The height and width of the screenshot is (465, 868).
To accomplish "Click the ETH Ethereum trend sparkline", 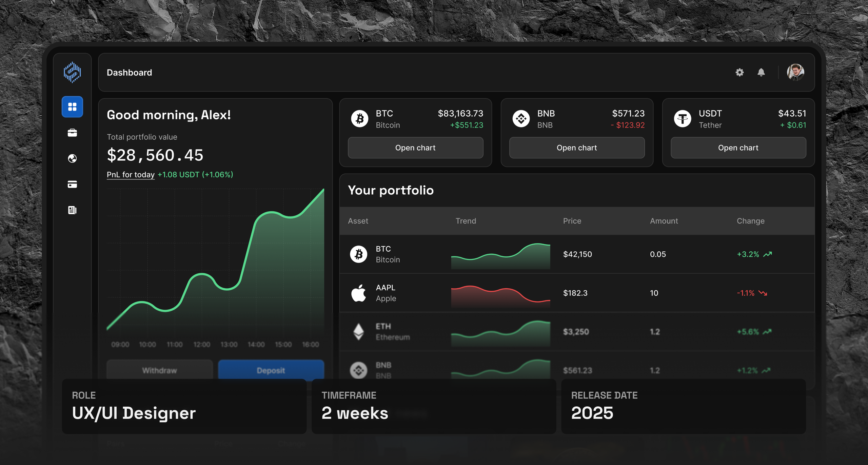I will pos(500,332).
